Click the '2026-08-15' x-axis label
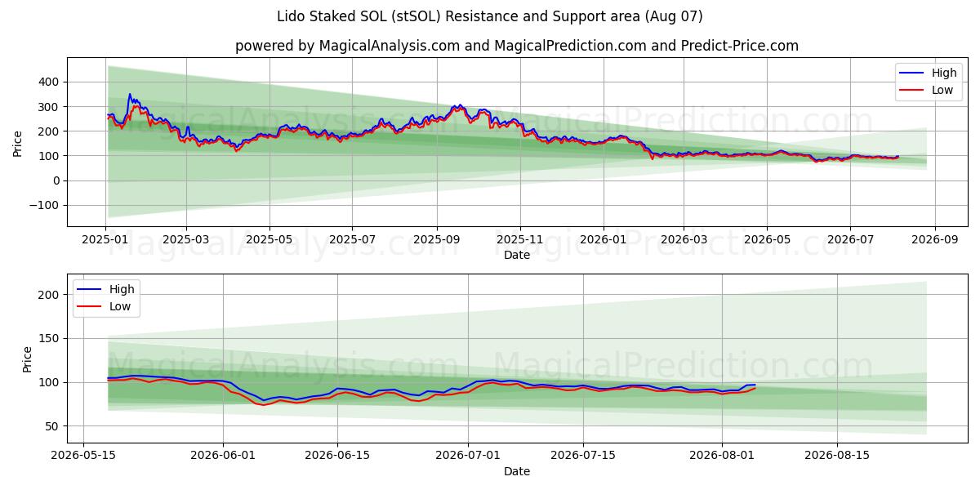Screen dimensions: 980x490 click(x=837, y=456)
